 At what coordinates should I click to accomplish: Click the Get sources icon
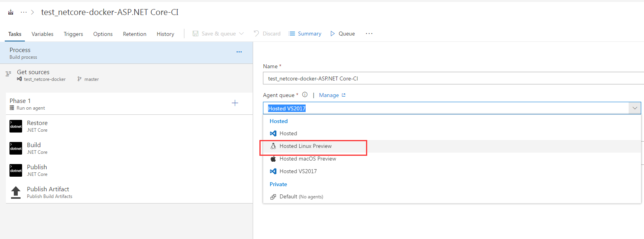(x=8, y=74)
